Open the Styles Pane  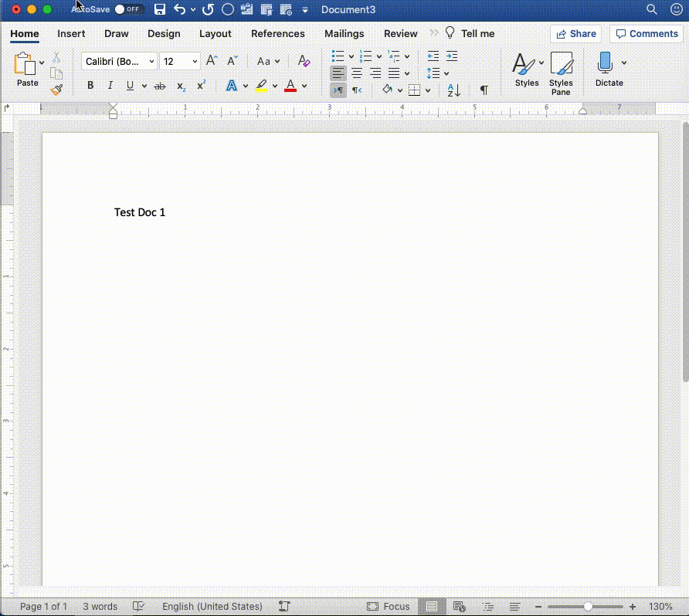point(561,73)
